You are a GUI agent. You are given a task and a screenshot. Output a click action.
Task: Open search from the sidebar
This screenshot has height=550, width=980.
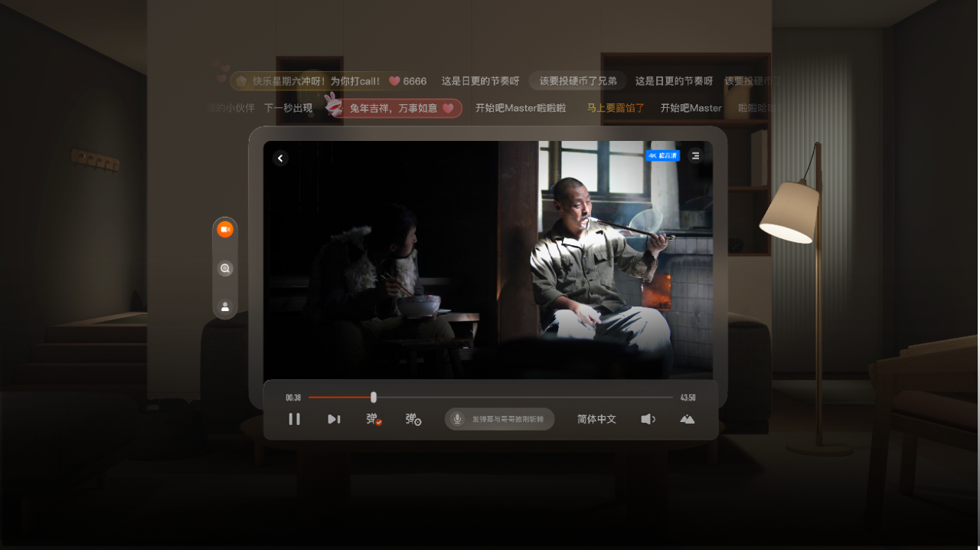(225, 268)
